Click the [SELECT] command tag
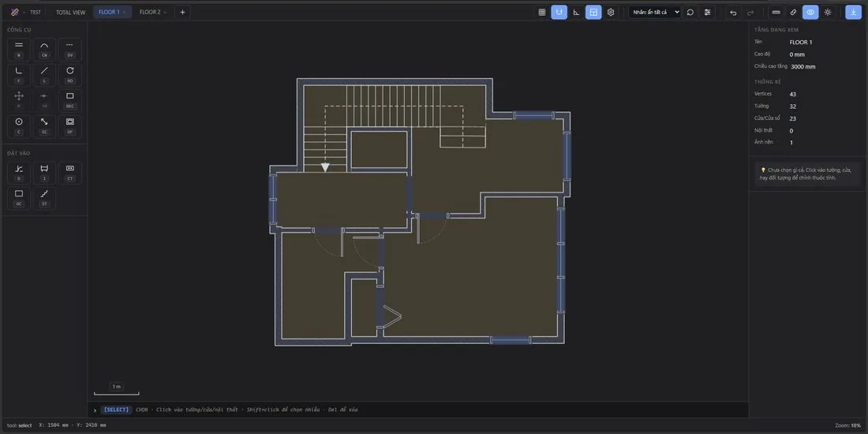 click(116, 410)
